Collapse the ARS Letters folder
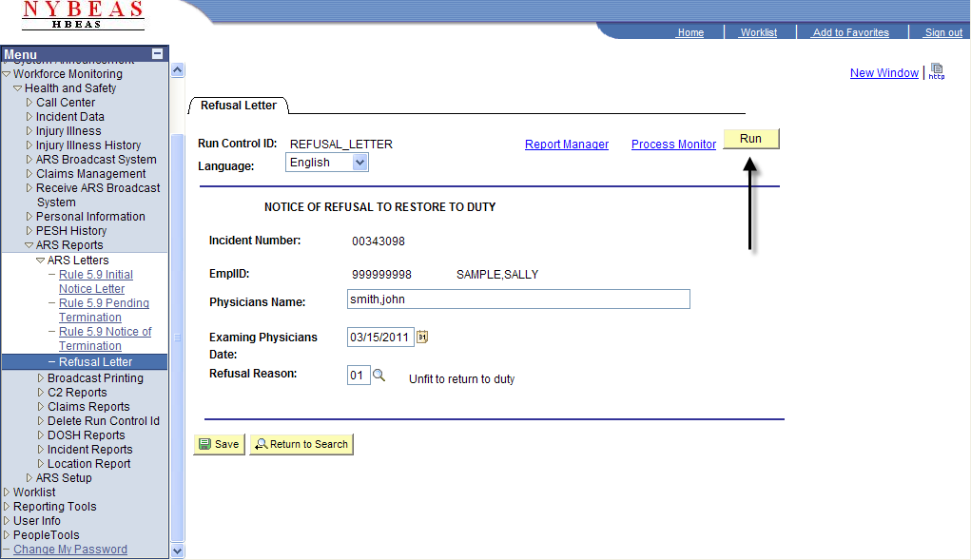 41,261
